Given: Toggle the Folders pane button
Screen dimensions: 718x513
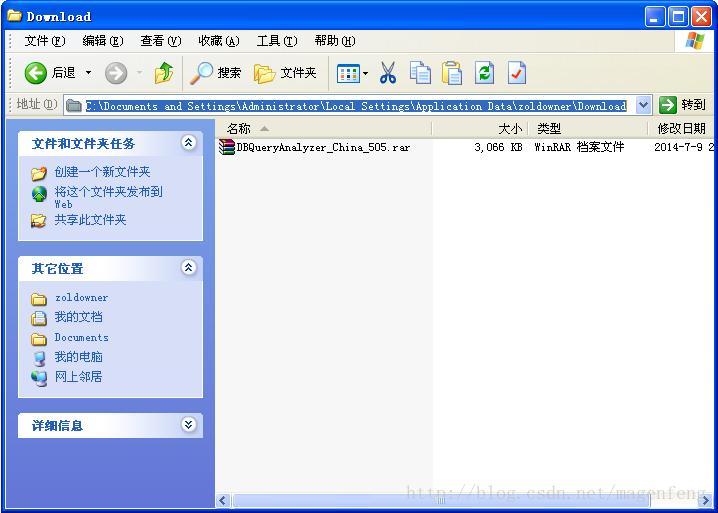Looking at the screenshot, I should (x=285, y=73).
